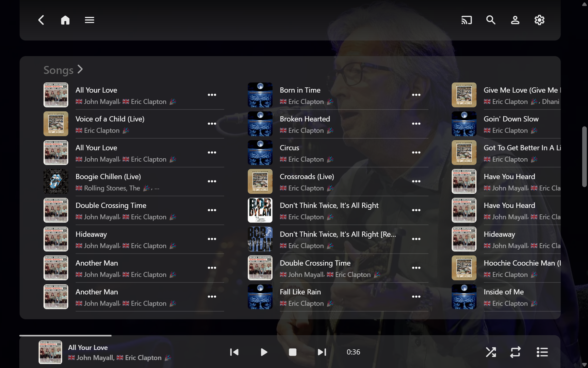Screen dimensions: 588x368
Task: Click the playback progress bar
Action: pyautogui.click(x=290, y=336)
